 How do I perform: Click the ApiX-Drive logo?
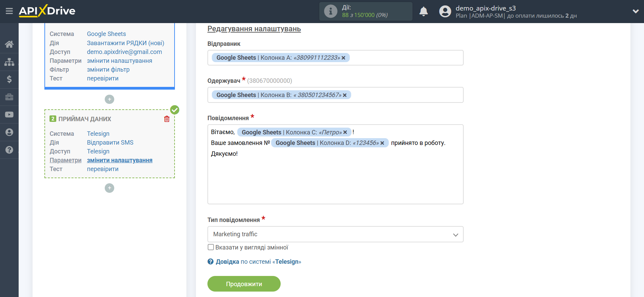47,11
